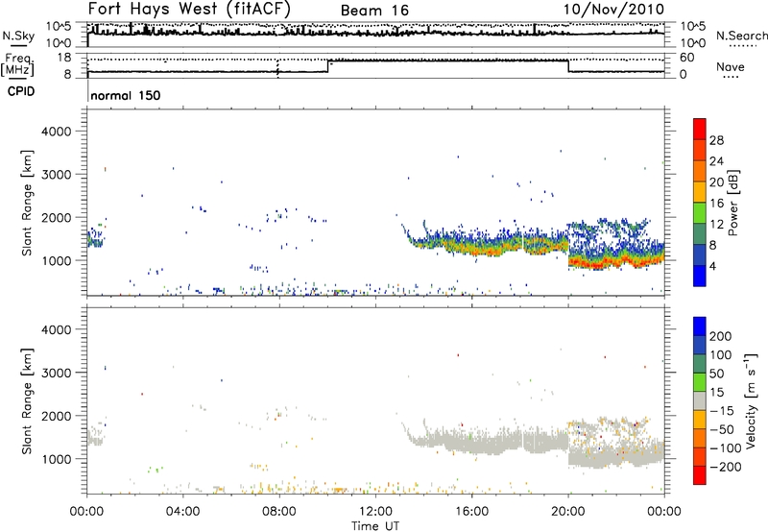Screen dimensions: 768x532
Task: Click the '04:00' time axis tick label
Action: click(182, 512)
